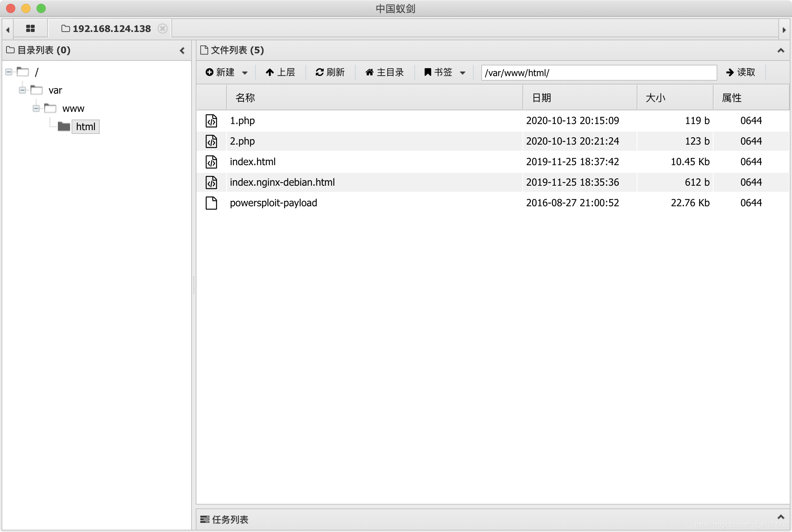
Task: Collapse the www tree node
Action: click(36, 108)
